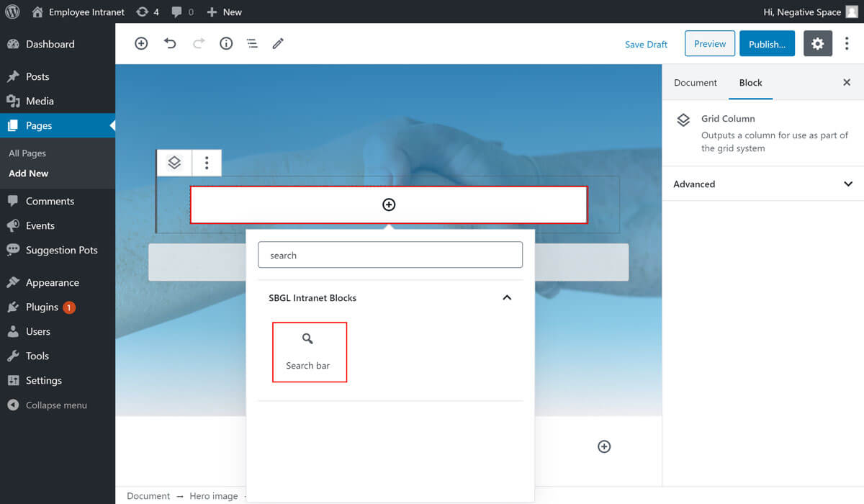Collapse the admin sidebar menu

point(55,405)
